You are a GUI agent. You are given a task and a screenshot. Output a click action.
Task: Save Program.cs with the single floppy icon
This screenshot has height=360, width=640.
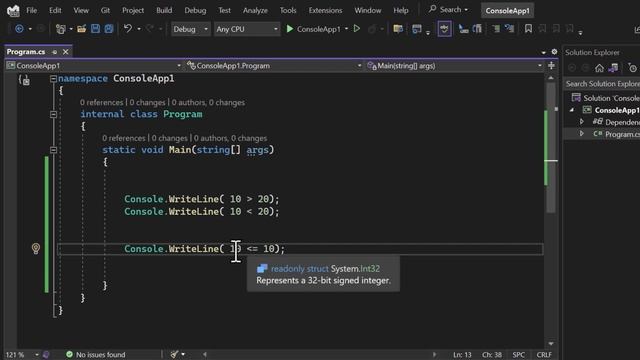pyautogui.click(x=96, y=29)
